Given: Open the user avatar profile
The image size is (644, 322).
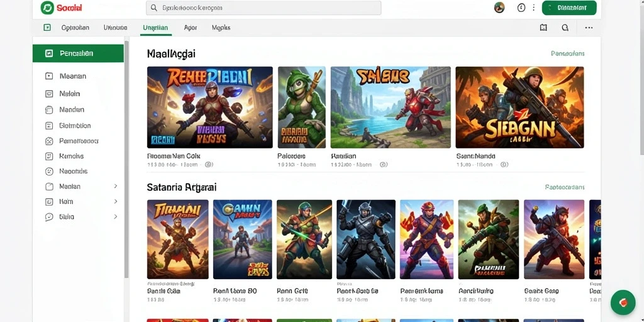Looking at the screenshot, I should (499, 8).
